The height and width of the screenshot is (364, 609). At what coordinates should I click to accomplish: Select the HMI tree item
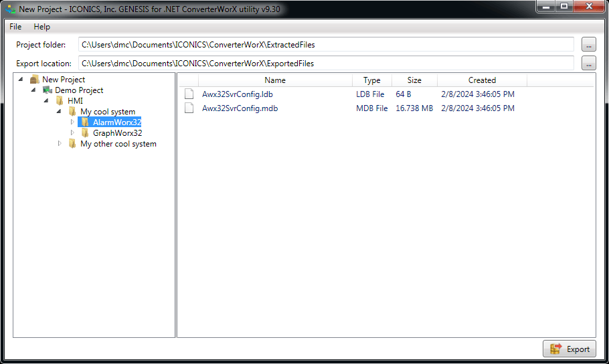click(75, 100)
